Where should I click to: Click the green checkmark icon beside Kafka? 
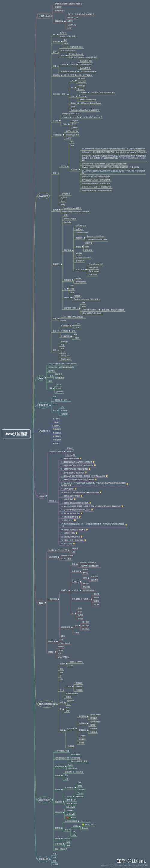70,818
